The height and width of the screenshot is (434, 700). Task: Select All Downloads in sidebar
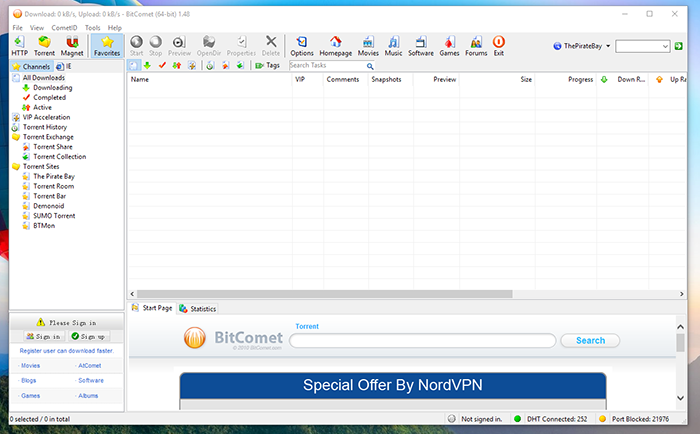[44, 78]
